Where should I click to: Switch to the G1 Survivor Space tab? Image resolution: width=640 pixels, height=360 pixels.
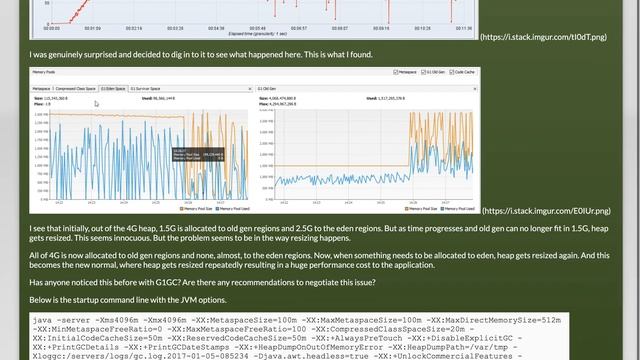[145, 89]
